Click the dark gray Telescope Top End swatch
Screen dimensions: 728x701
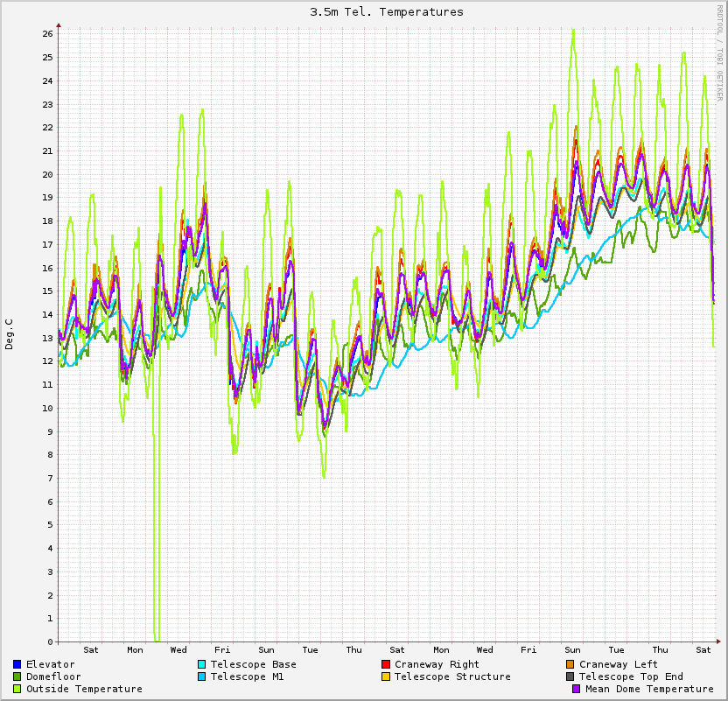pos(570,677)
